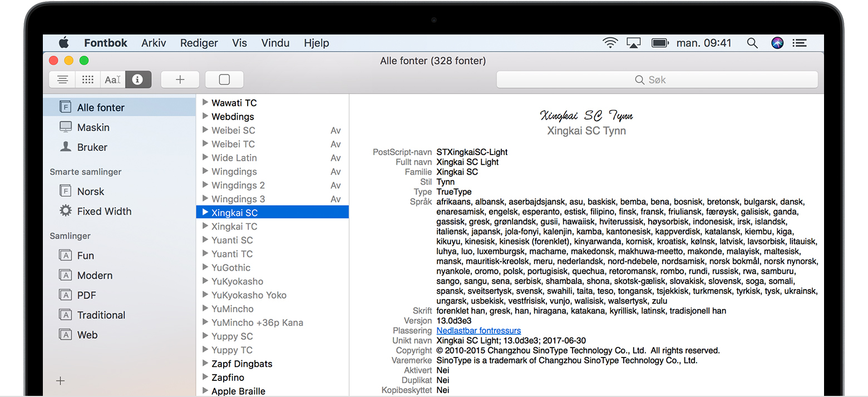868x397 pixels.
Task: Expand the Webdings font family
Action: (x=205, y=116)
